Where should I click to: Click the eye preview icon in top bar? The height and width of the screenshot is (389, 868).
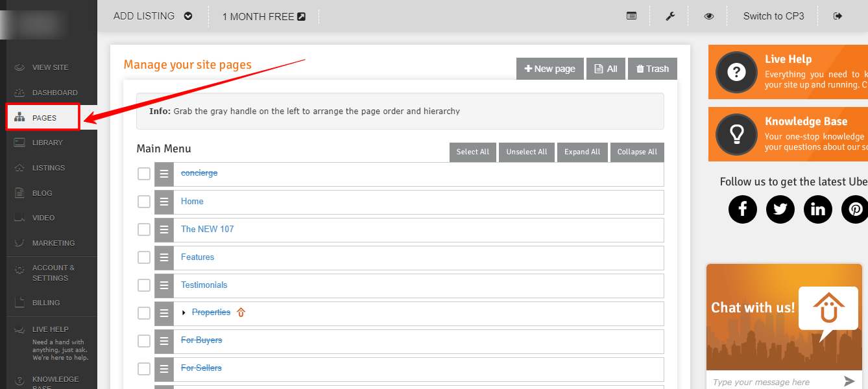coord(709,16)
